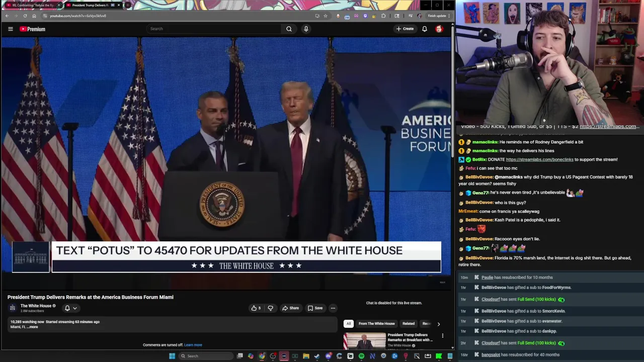Screen dimensions: 644x362
Task: Open the Windows Start menu
Action: [x=172, y=356]
